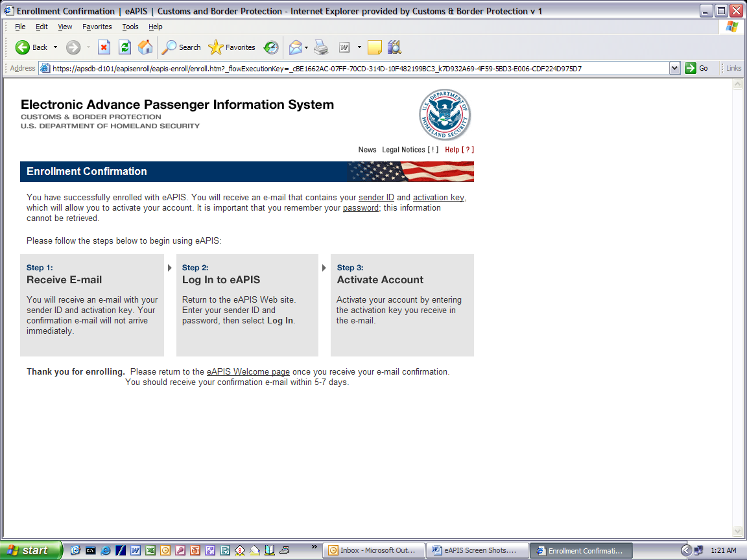Follow the password link
The height and width of the screenshot is (560, 747).
[361, 207]
